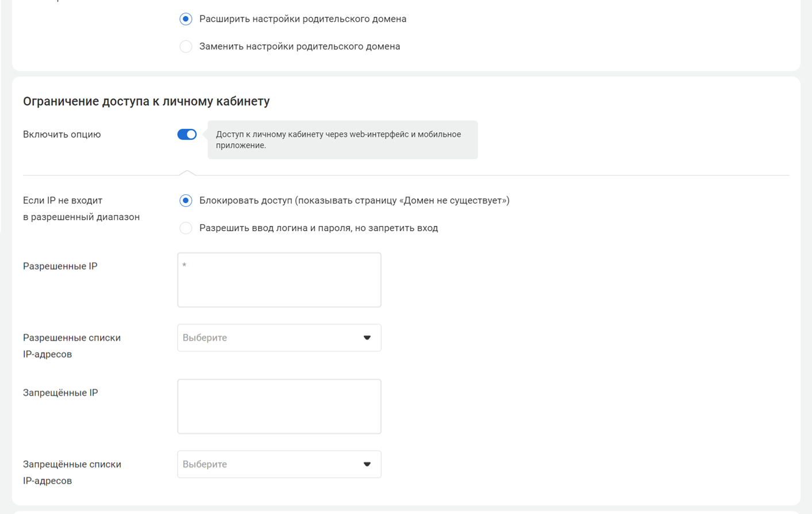This screenshot has width=812, height=514.
Task: Click the arrow icon of the forbidden IP lists dropdown
Action: pos(367,464)
